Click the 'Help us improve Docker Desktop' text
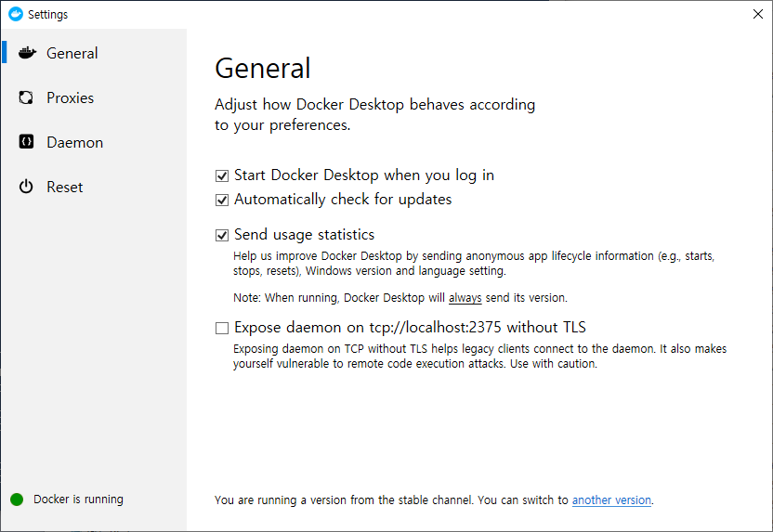Viewport: 773px width, 532px height. 474,264
